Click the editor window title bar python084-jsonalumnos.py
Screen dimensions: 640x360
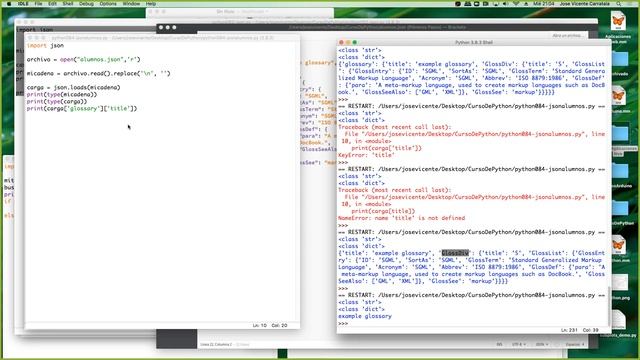click(162, 38)
